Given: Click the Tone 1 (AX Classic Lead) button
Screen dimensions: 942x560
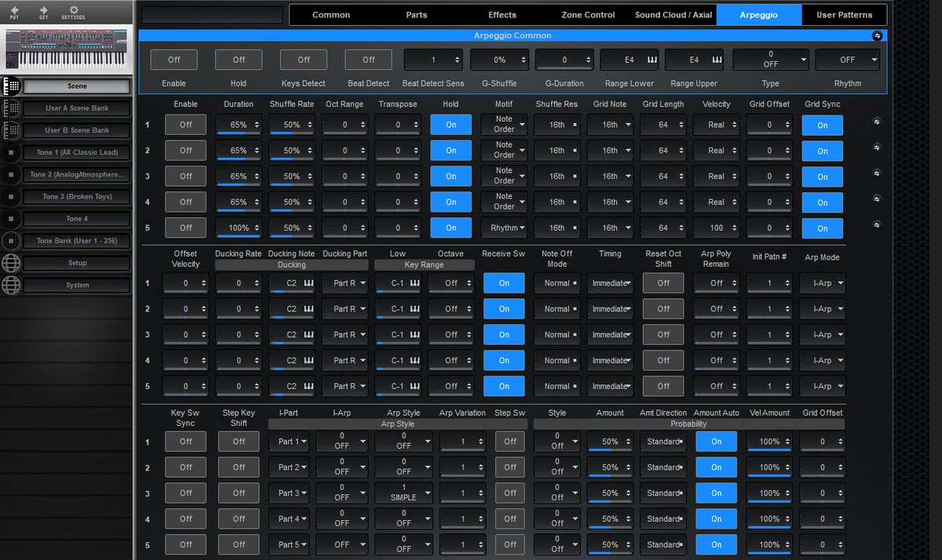Looking at the screenshot, I should coord(77,152).
